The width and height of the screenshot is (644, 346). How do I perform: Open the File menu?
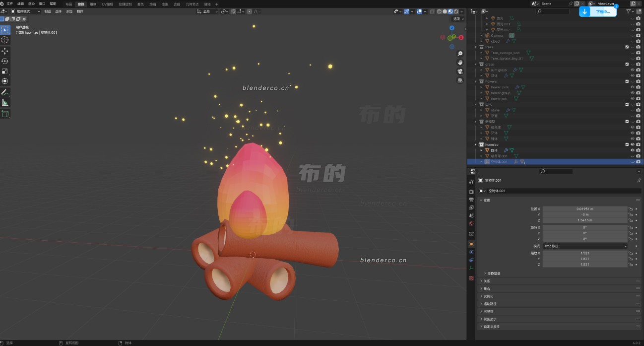[x=9, y=3]
